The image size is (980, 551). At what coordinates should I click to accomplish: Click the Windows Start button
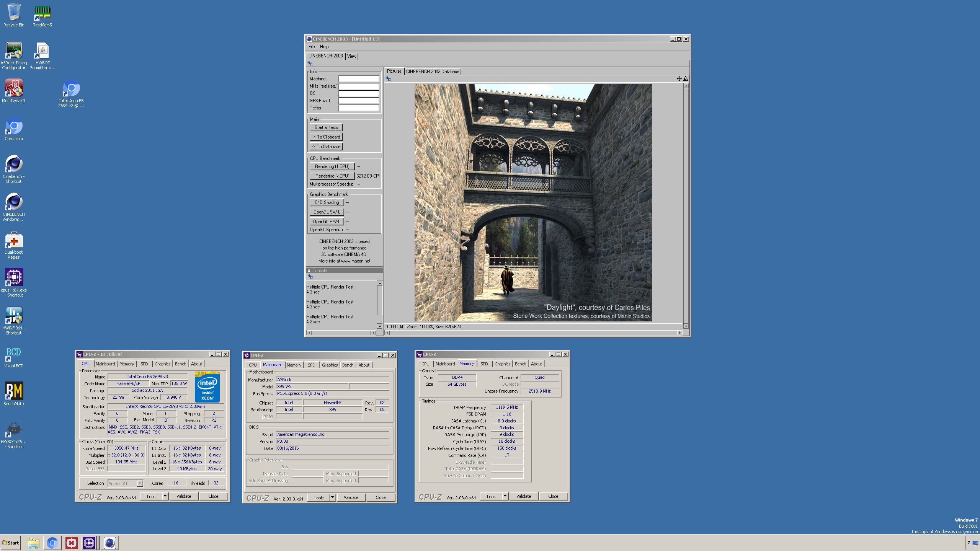11,543
